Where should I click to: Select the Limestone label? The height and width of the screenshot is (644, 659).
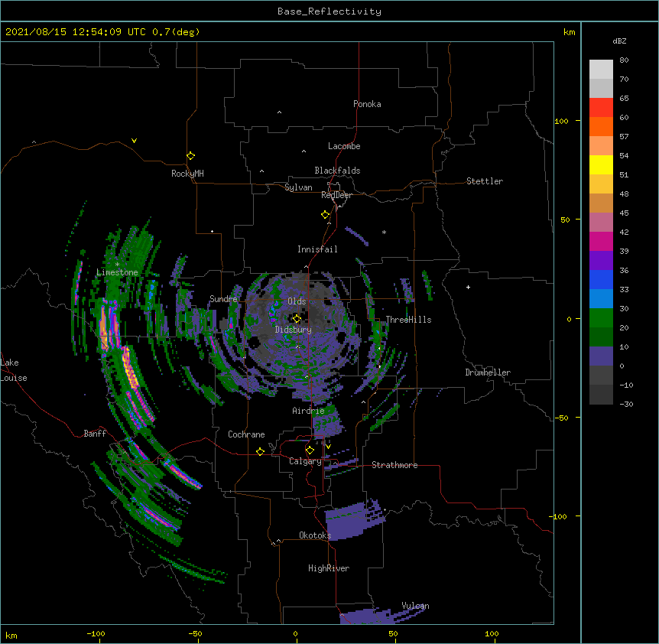point(117,272)
